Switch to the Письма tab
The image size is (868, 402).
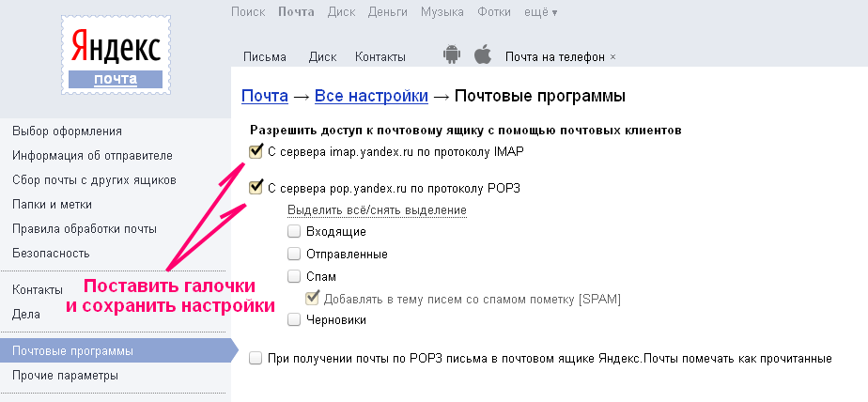tap(264, 56)
